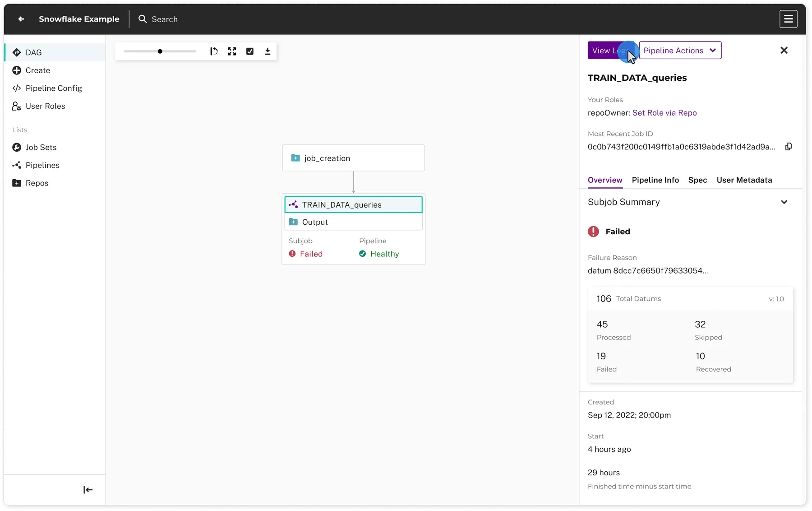Adjust the DAG zoom slider

coord(160,51)
